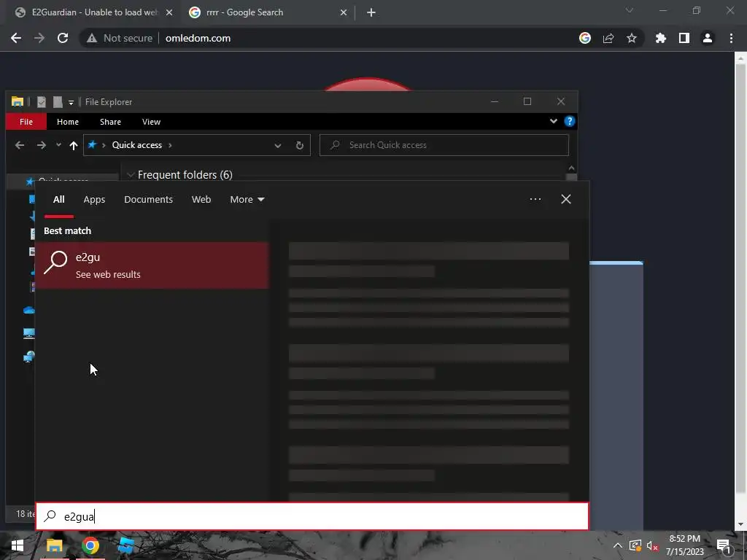Open a new Chrome tab
Screen dimensions: 747x560
[x=371, y=12]
